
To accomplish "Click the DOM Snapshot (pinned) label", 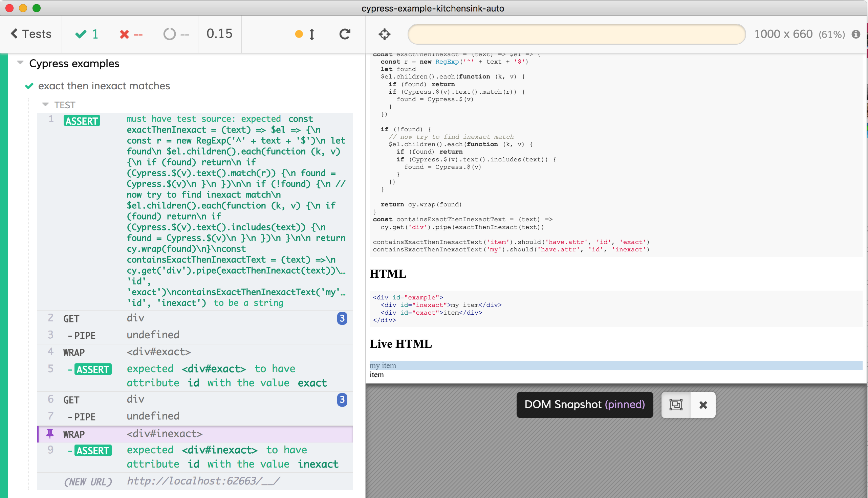I will [x=584, y=405].
